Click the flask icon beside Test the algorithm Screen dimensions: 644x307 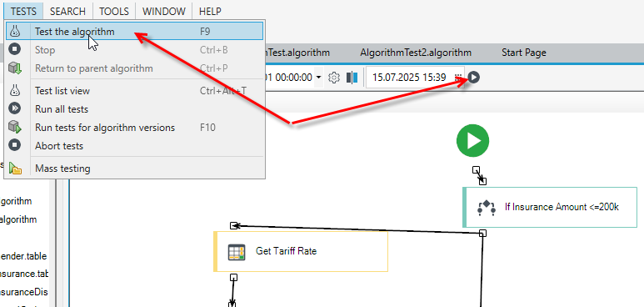pos(15,31)
